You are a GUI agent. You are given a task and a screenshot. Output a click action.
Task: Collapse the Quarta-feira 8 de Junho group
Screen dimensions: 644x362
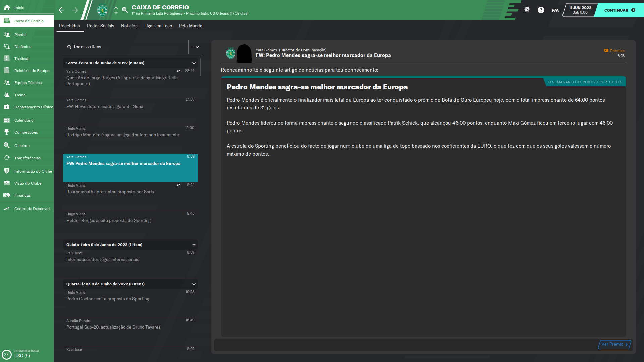[x=194, y=284]
